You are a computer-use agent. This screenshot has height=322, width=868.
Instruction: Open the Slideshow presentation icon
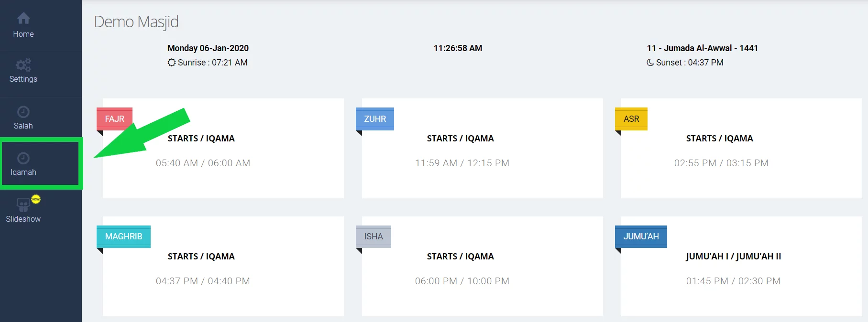pos(23,205)
